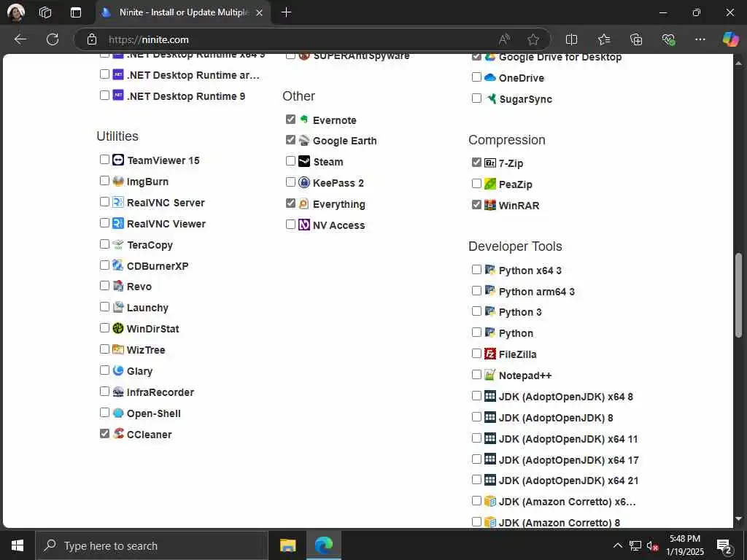Click the NV Access icon
Screen dimensions: 747x560
[304, 225]
